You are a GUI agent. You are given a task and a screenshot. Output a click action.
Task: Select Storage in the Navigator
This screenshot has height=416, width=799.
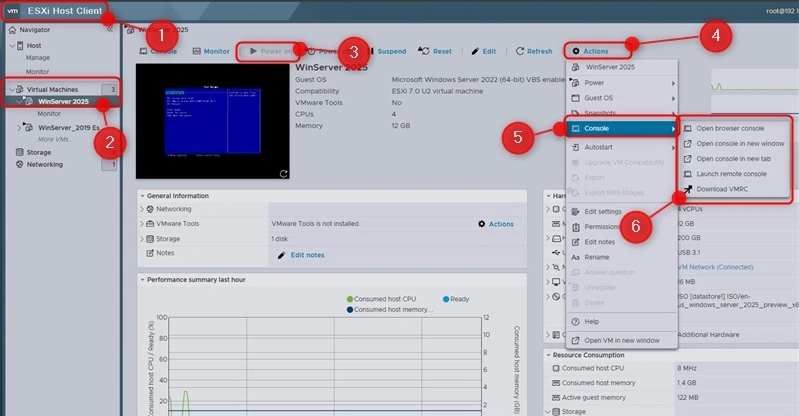pos(39,152)
